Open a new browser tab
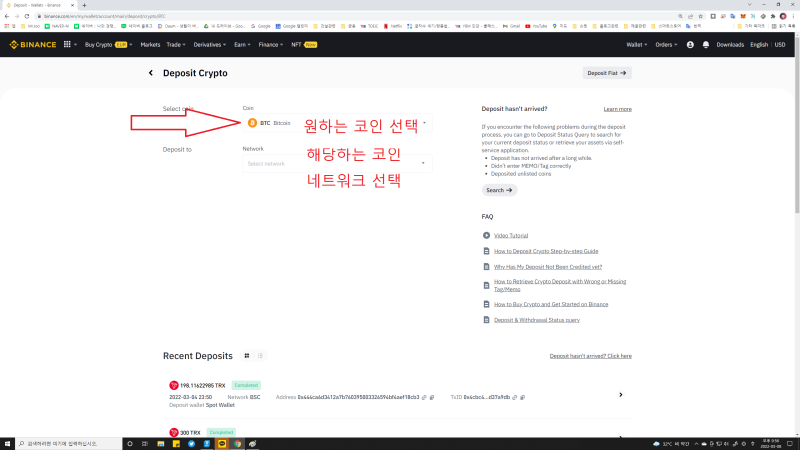This screenshot has height=450, width=800. 84,5
